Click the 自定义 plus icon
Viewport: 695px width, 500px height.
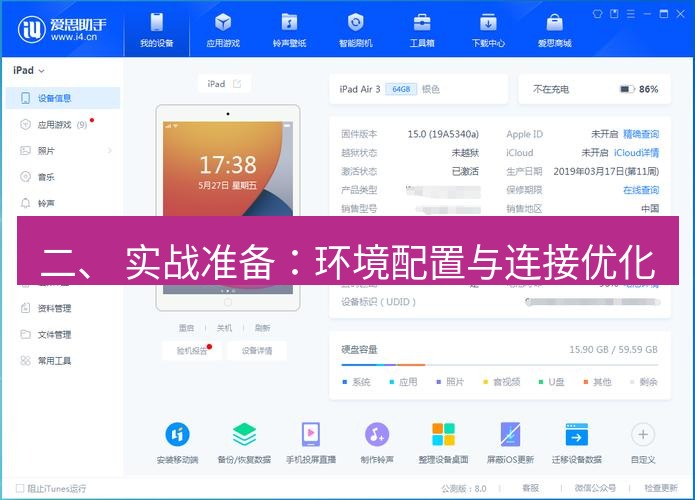point(643,434)
